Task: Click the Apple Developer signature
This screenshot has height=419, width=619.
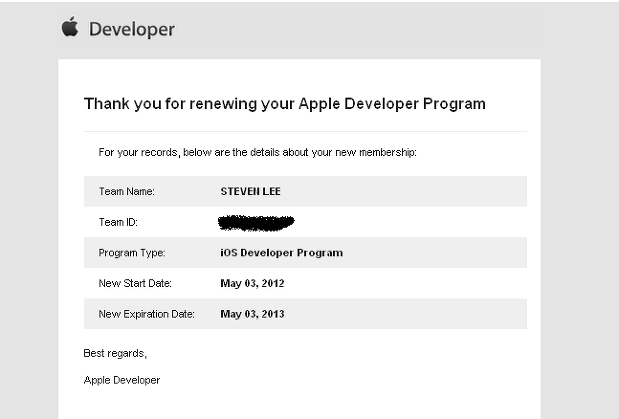Action: [122, 380]
